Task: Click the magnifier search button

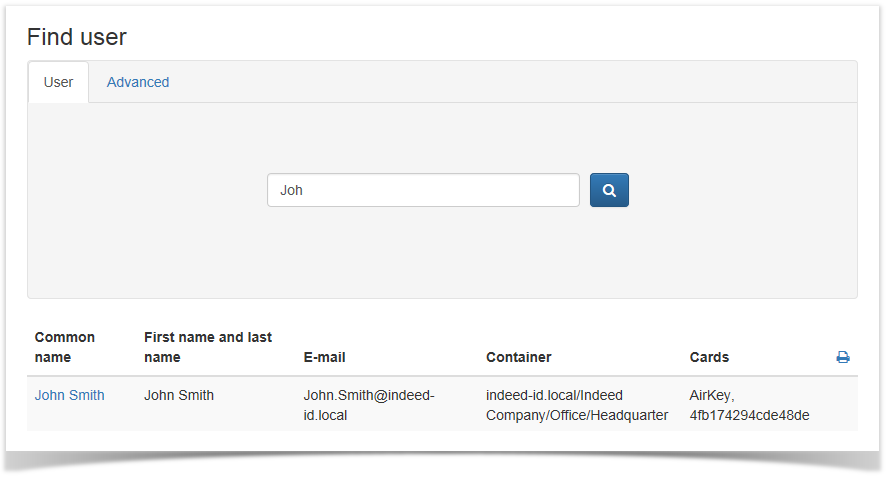Action: pos(609,190)
